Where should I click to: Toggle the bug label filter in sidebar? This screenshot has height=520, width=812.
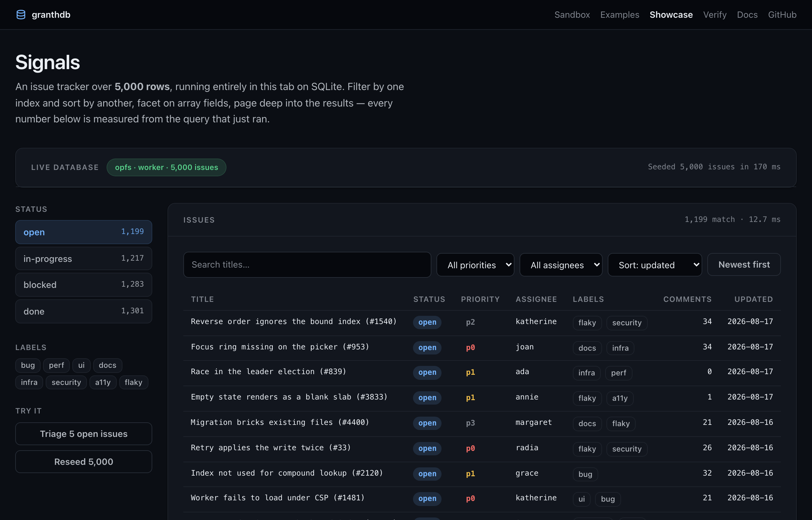click(x=28, y=365)
